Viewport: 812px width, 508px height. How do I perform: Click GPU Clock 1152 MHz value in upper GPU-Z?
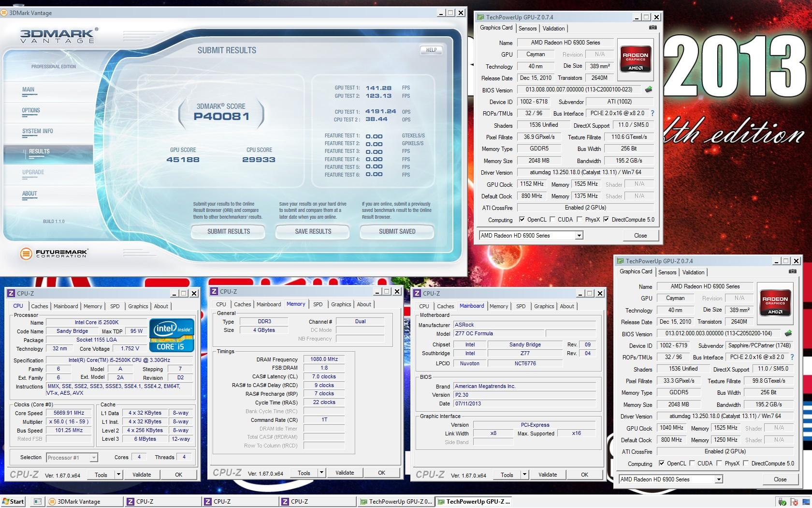tap(532, 184)
